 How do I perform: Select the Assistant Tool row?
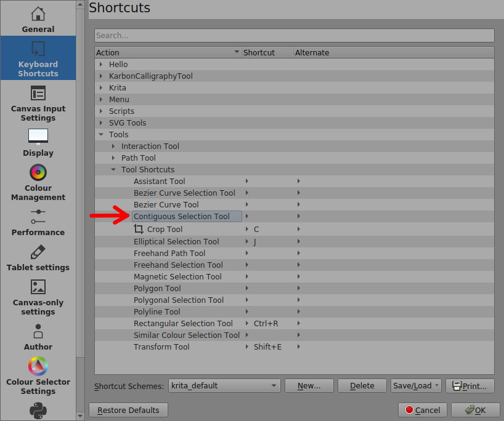click(x=295, y=181)
